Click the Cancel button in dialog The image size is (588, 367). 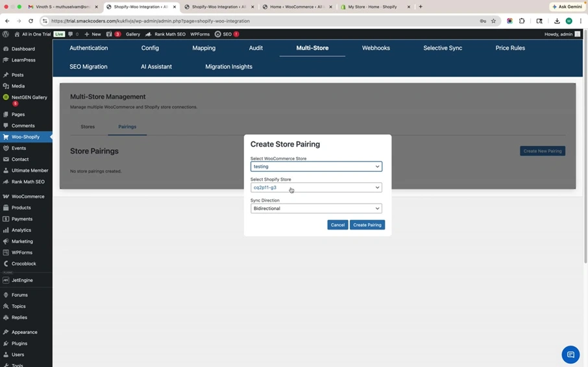[337, 225]
